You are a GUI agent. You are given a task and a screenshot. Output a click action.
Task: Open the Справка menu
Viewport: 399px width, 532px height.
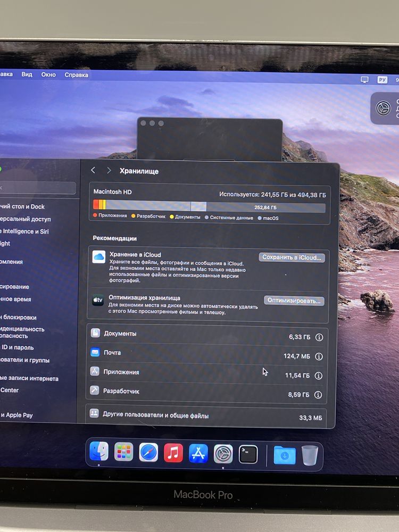[76, 75]
